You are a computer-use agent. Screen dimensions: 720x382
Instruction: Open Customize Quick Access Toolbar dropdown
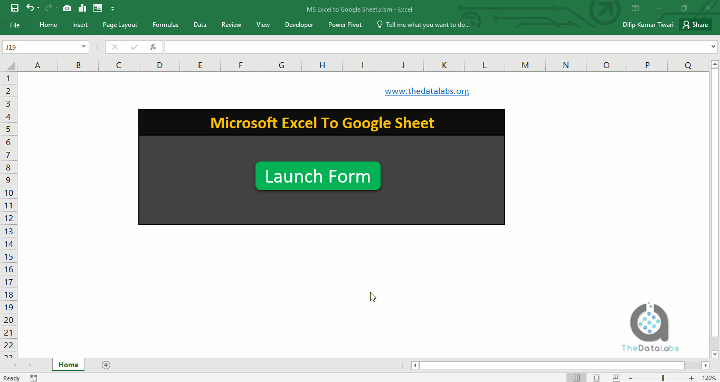coord(112,8)
